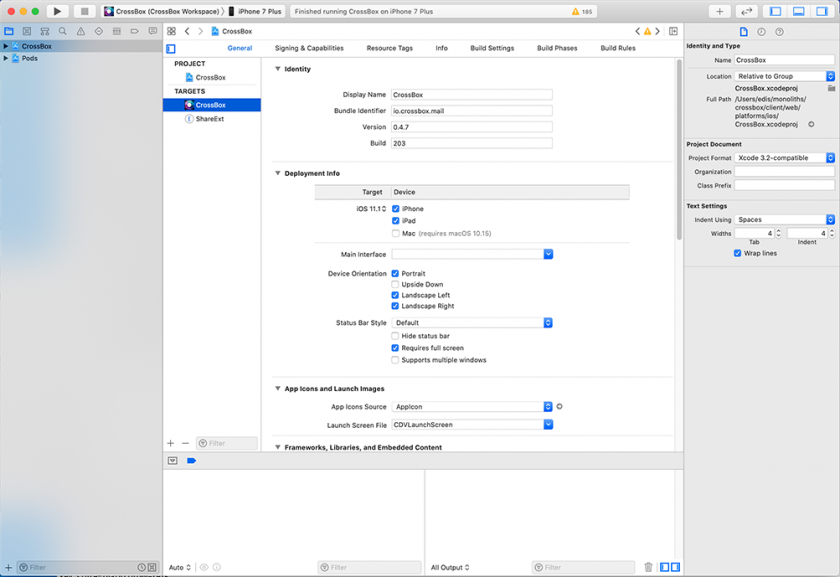Click the Library plus button in toolbar
Viewport: 840px width, 577px height.
(719, 11)
